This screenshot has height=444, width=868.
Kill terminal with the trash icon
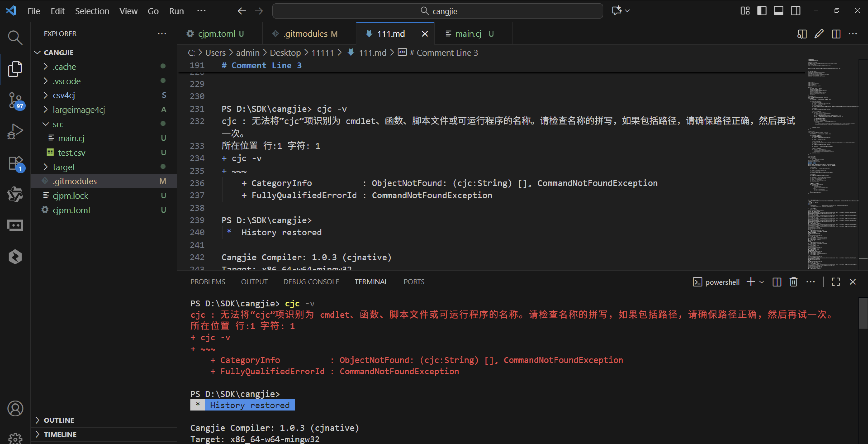(x=794, y=282)
